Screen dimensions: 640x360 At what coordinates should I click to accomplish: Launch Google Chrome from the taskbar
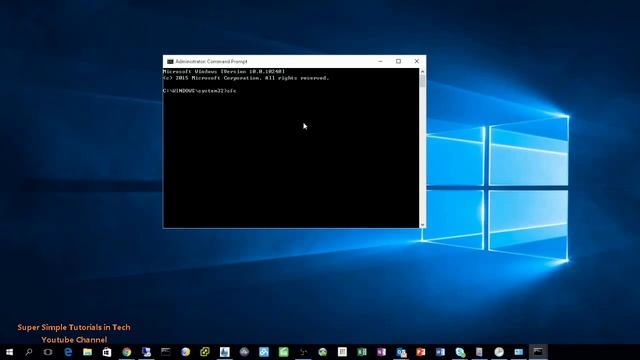tap(127, 352)
